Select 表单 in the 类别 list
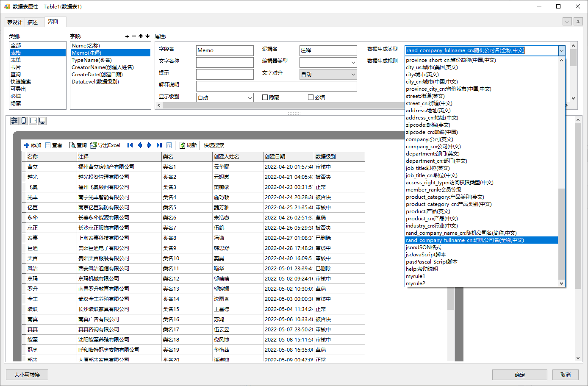 (x=37, y=60)
